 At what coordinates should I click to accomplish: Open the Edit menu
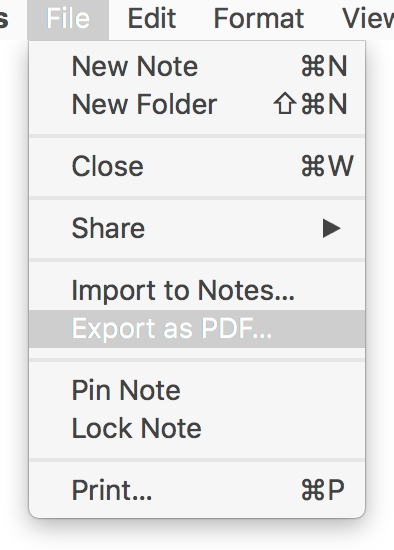coord(152,19)
